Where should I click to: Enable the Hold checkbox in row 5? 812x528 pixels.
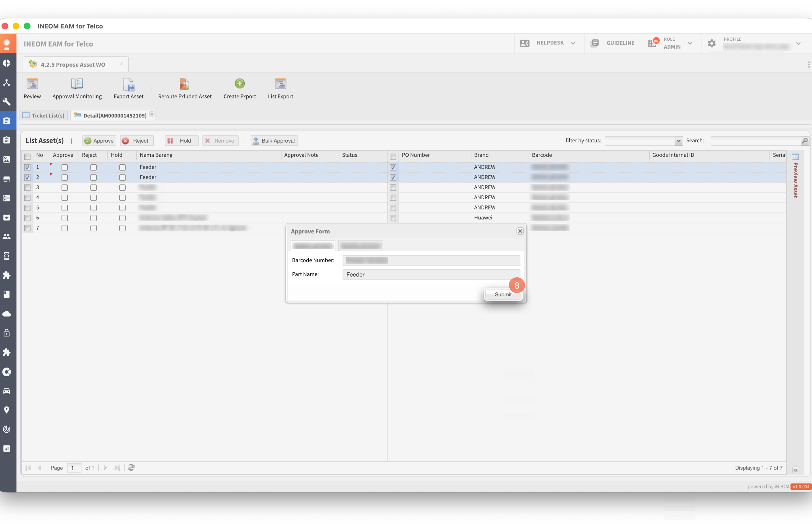[x=123, y=208]
